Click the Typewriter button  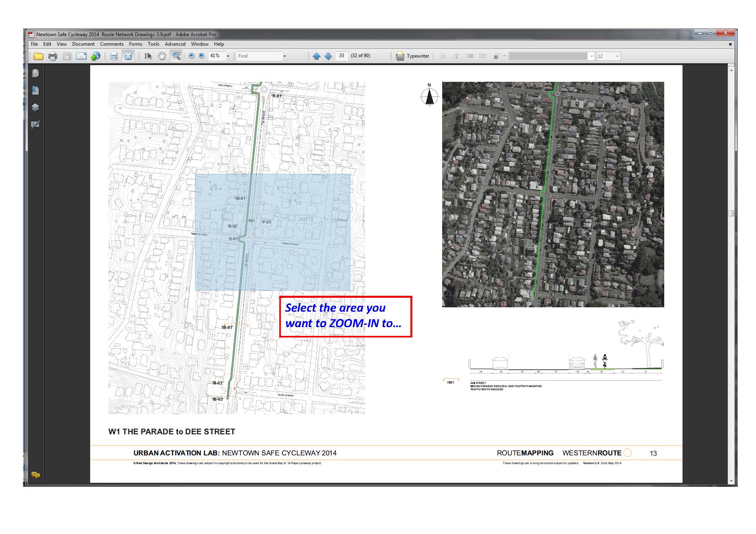[413, 56]
